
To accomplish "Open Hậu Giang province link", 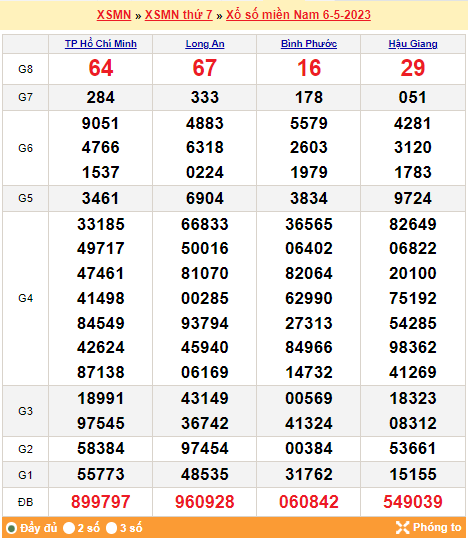I will click(413, 44).
